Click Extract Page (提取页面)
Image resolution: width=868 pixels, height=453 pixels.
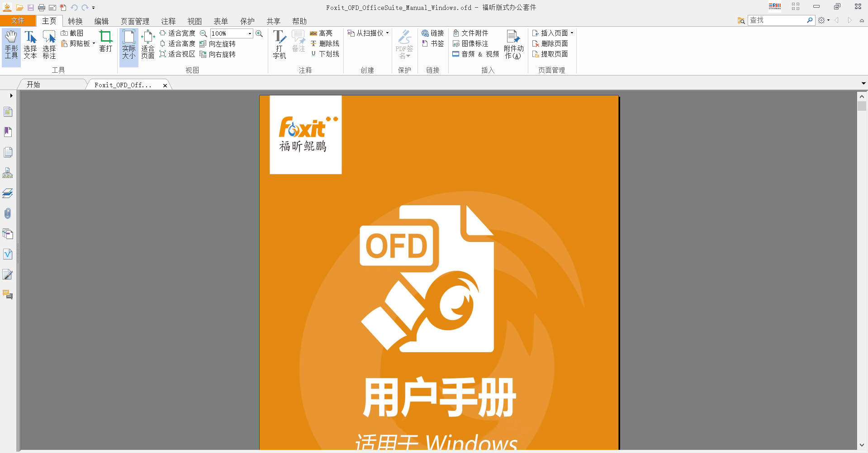point(550,54)
